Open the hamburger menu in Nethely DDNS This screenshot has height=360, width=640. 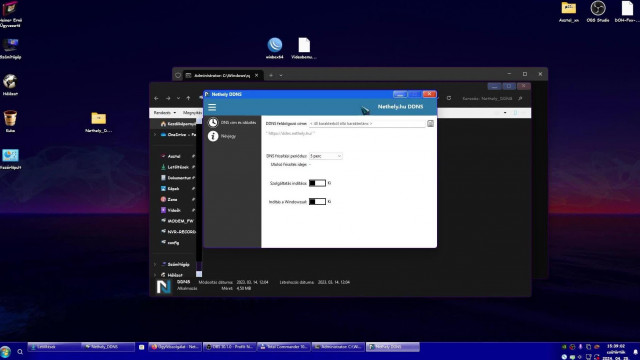[212, 107]
